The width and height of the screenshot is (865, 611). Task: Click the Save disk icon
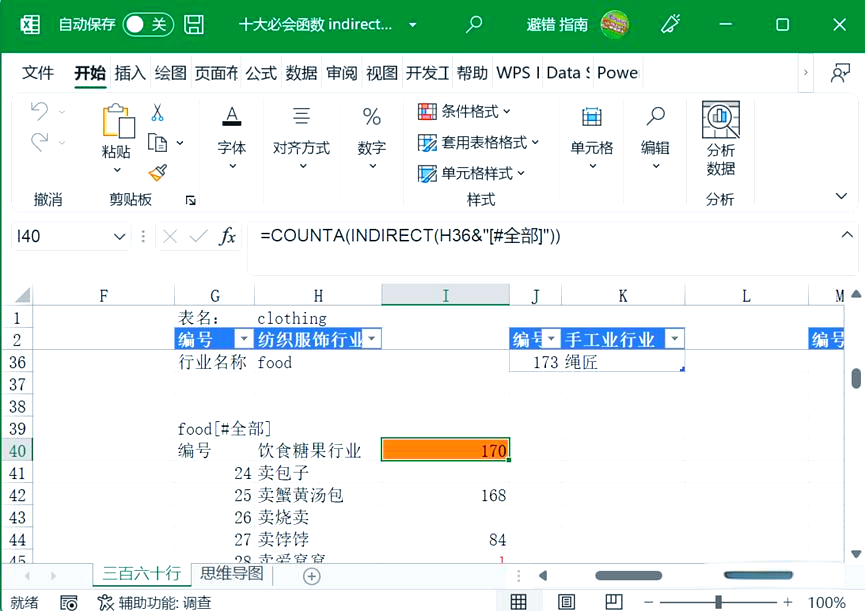click(x=194, y=25)
